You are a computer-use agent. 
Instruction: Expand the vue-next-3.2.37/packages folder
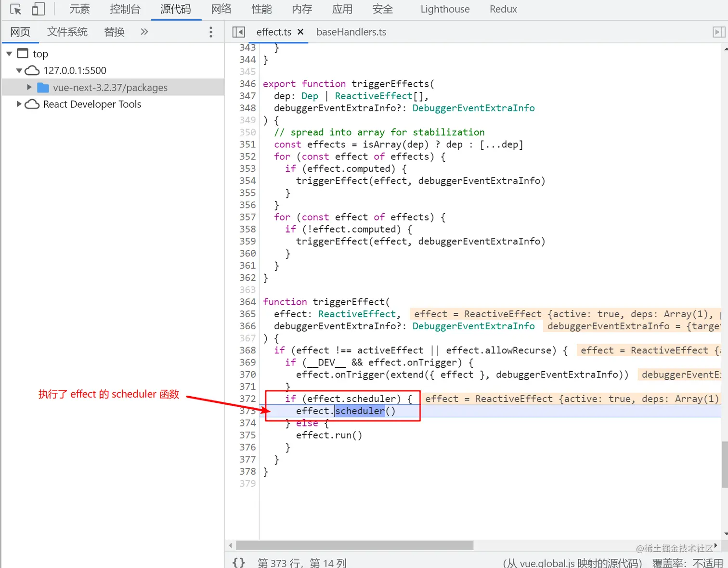(x=29, y=87)
